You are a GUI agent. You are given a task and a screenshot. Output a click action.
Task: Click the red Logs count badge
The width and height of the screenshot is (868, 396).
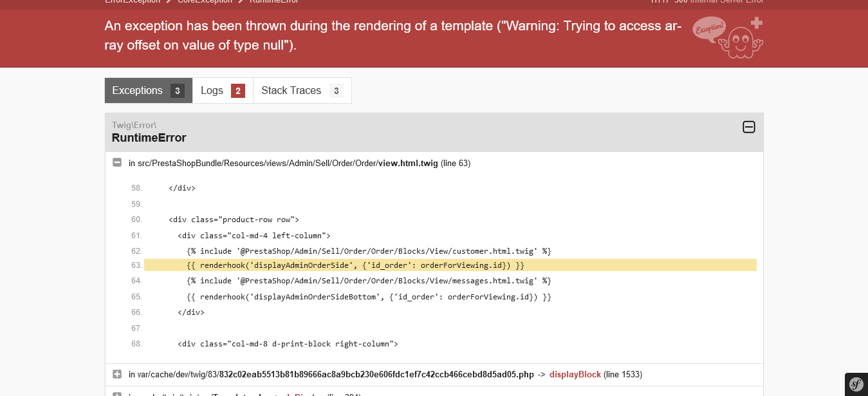tap(238, 91)
